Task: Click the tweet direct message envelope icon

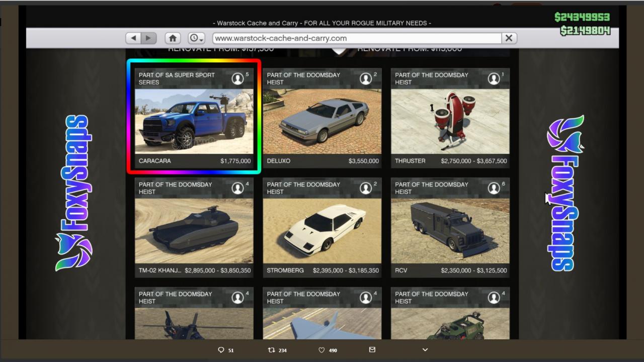Action: tap(372, 349)
